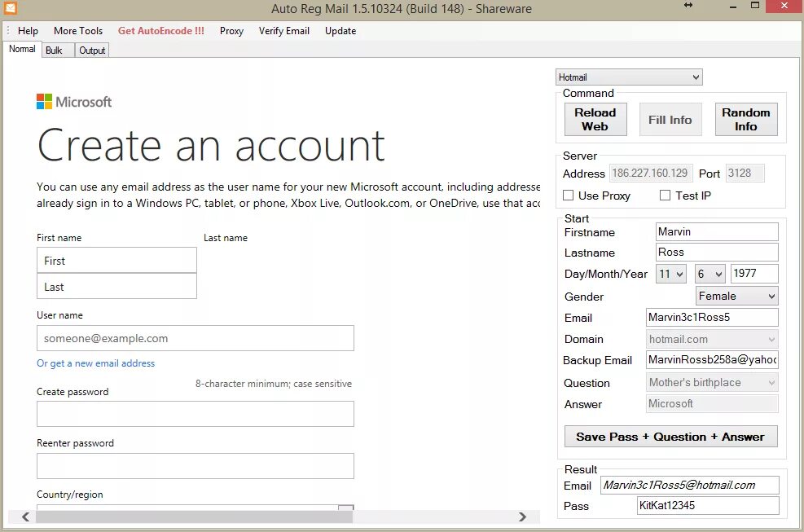Click the First name field on web form
The width and height of the screenshot is (804, 532).
[116, 261]
